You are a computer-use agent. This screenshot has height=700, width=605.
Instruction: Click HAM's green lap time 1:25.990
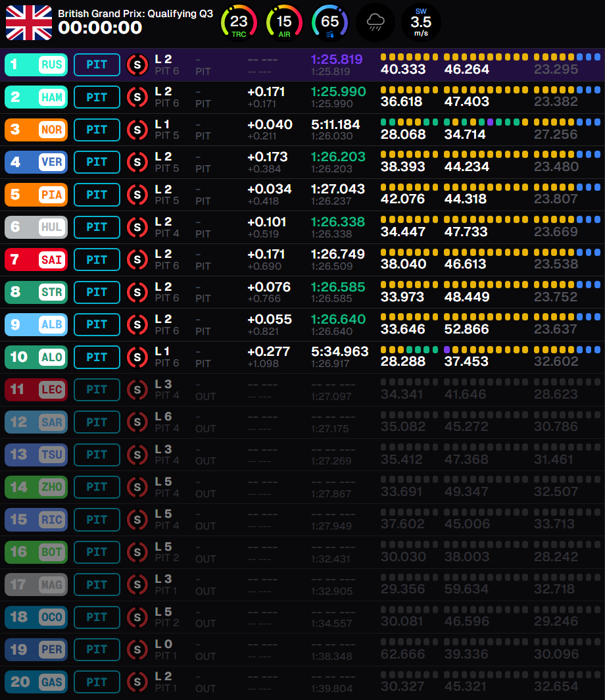click(338, 91)
